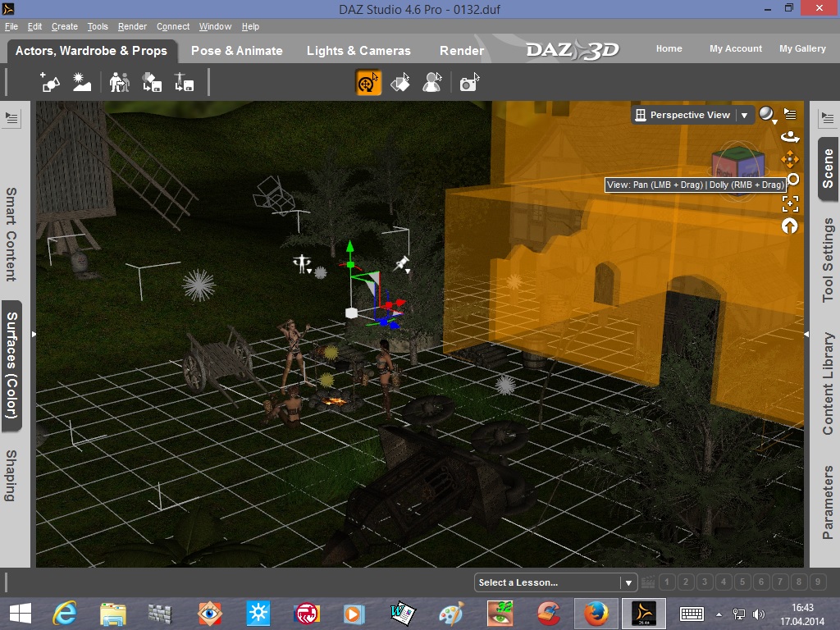840x630 pixels.
Task: Click the New Primitive create icon
Action: (x=50, y=83)
